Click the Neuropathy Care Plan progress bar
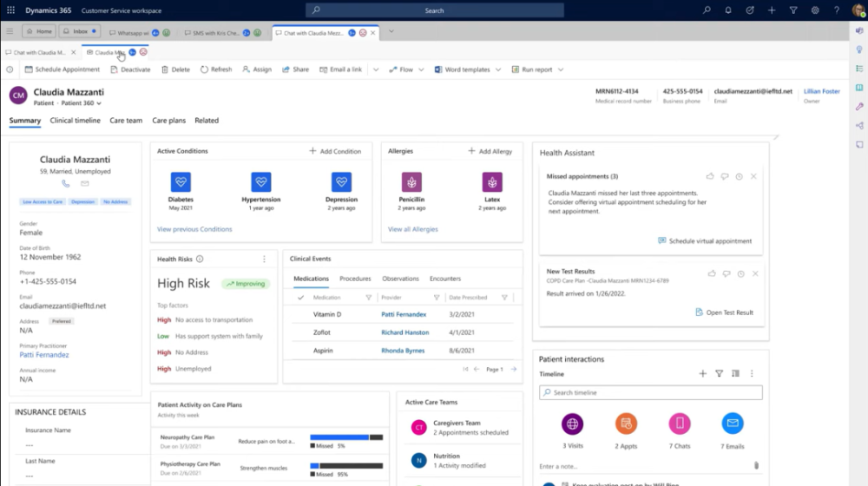Screen dimensions: 868x486 [346, 437]
